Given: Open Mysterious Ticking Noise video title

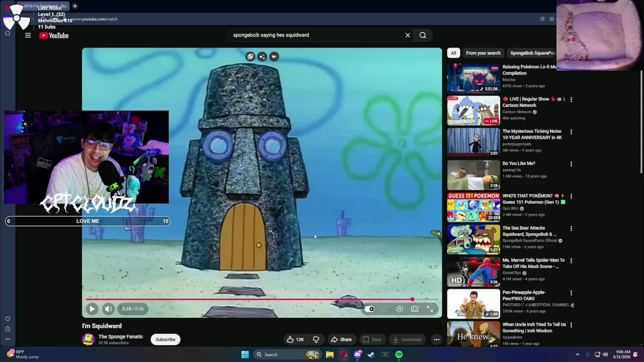Looking at the screenshot, I should pos(532,134).
